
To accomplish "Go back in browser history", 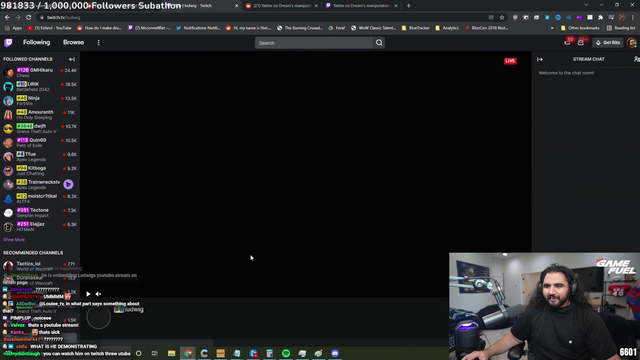I will [x=7, y=18].
